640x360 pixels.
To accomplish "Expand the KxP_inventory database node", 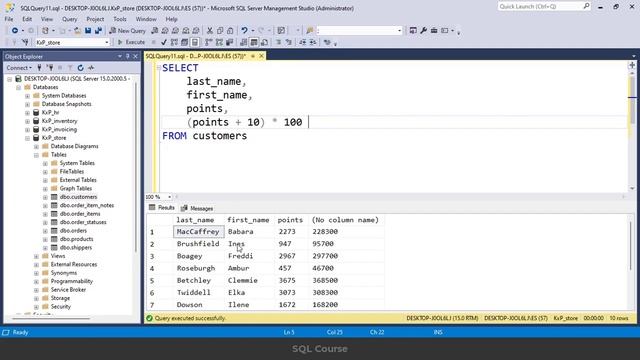I will 27,121.
